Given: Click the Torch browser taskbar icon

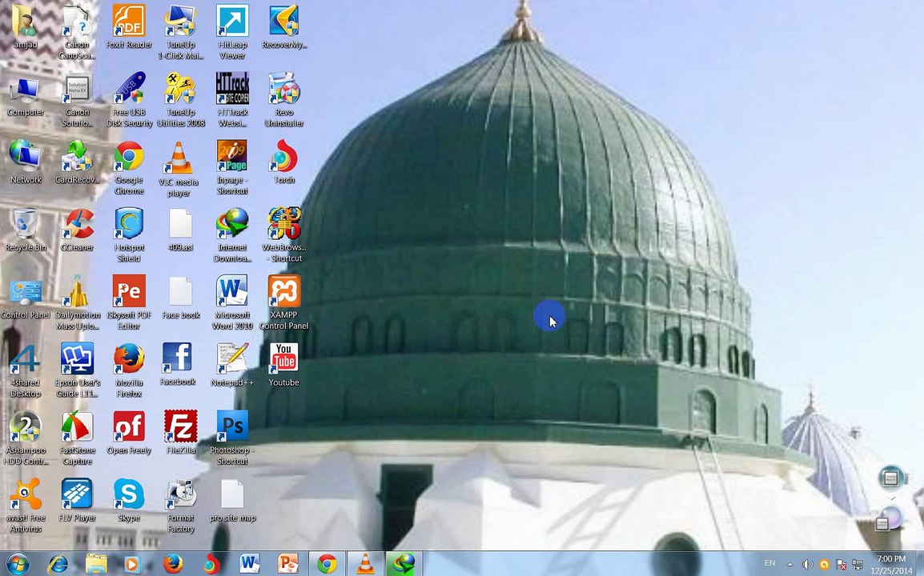Looking at the screenshot, I should pyautogui.click(x=211, y=564).
